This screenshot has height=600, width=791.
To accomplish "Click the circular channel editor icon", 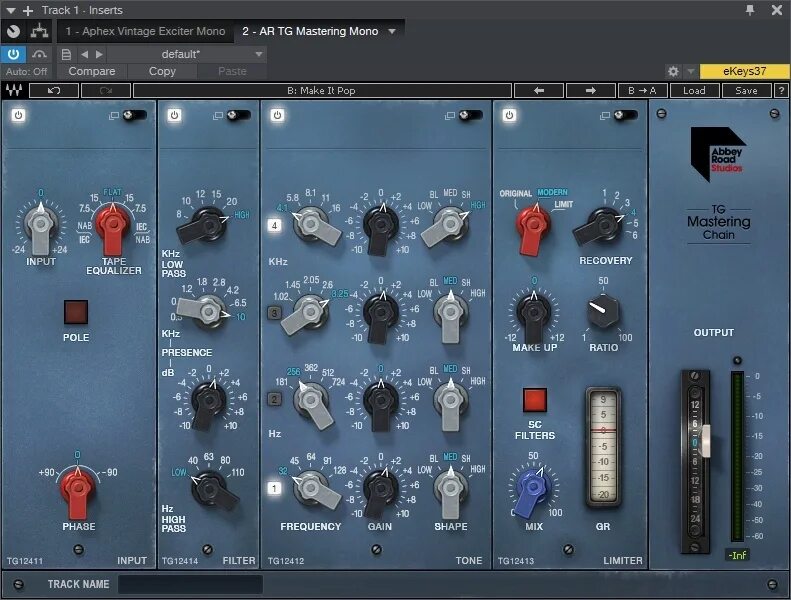I will point(14,31).
